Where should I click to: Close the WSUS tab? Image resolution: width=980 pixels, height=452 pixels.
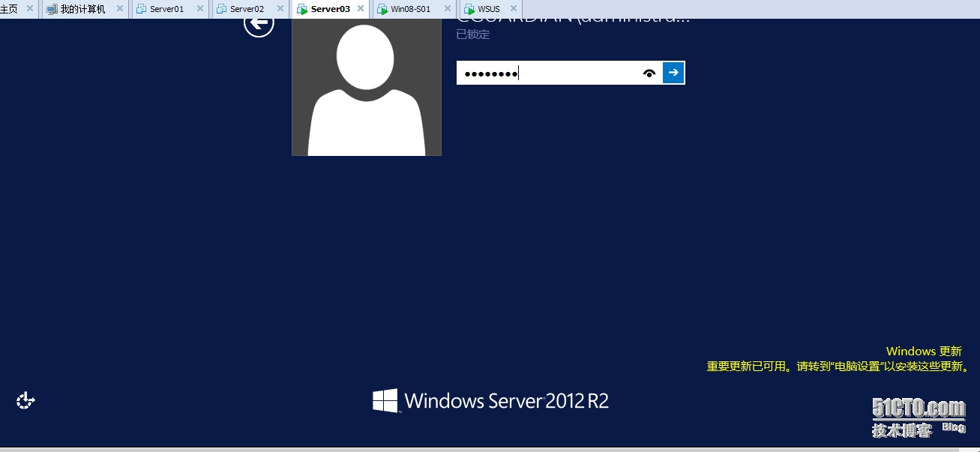(514, 9)
